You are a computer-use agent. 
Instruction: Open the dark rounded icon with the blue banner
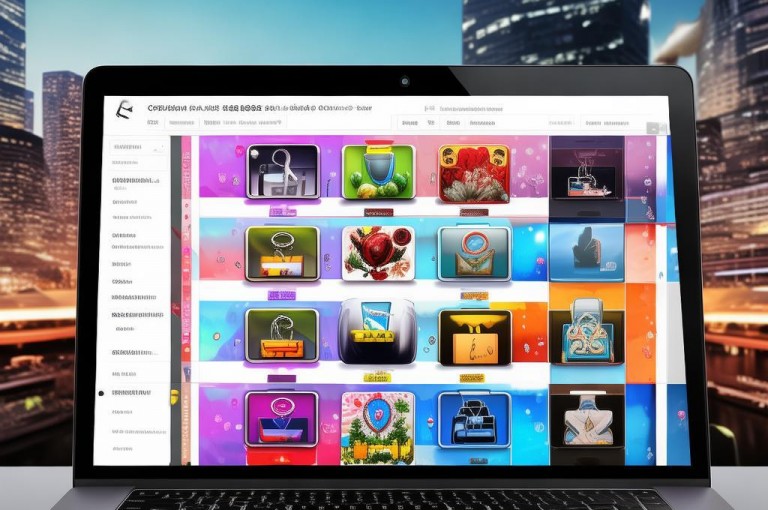pos(378,332)
